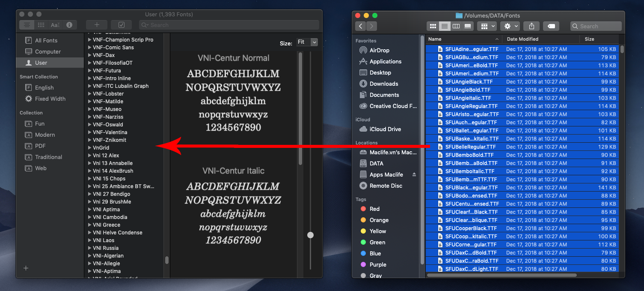
Task: Switch Finder to icon view
Action: [434, 26]
